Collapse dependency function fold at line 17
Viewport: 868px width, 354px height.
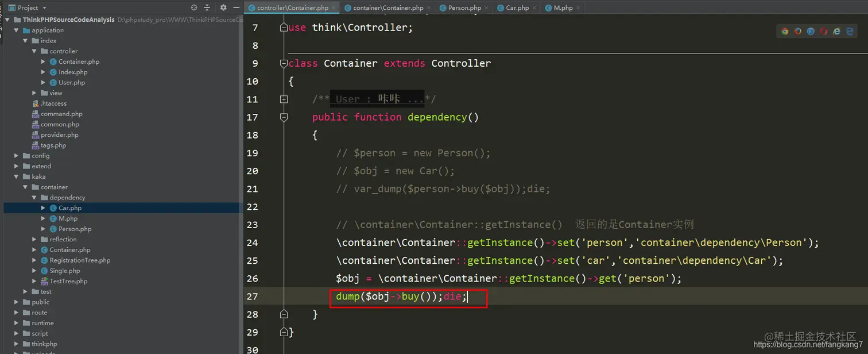tap(283, 117)
